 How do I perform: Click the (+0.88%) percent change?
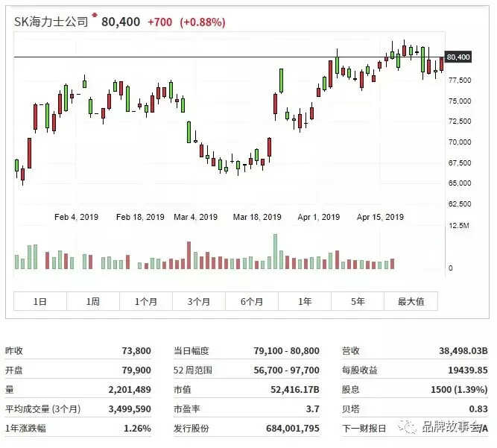[x=203, y=22]
